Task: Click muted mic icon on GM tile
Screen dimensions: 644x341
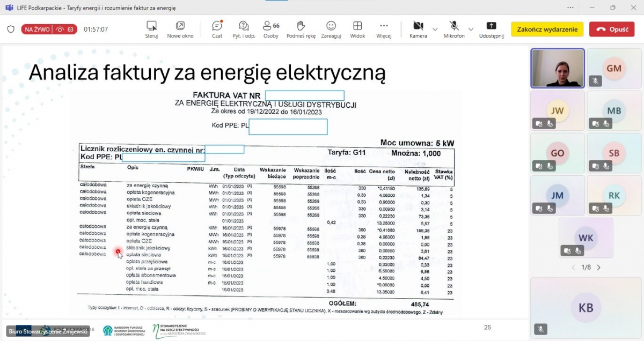Action: point(595,81)
